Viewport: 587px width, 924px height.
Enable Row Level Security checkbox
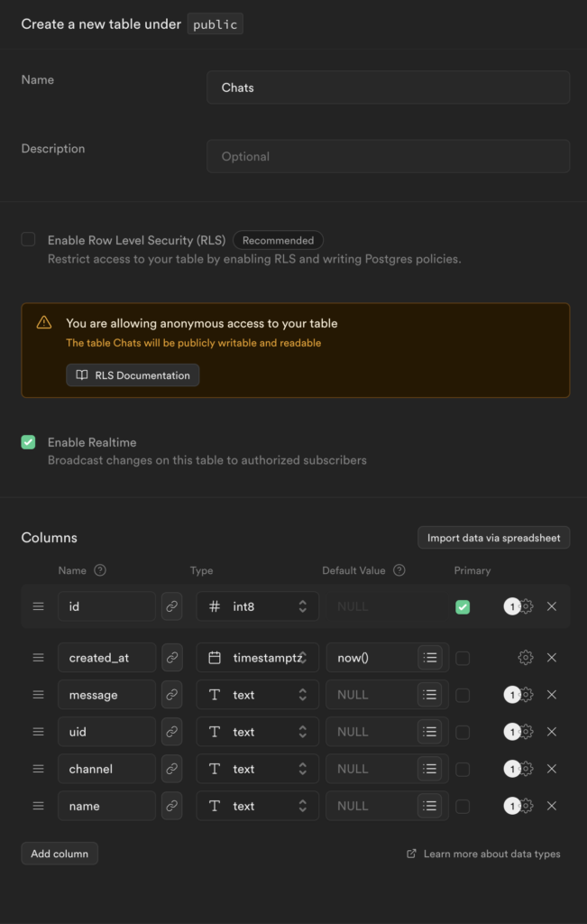(29, 240)
